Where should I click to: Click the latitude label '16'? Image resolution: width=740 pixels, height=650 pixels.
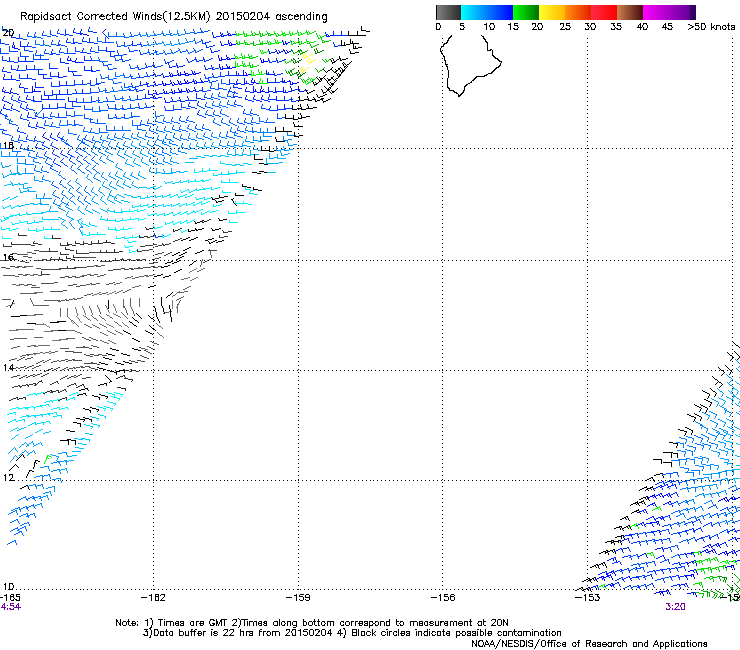point(8,257)
